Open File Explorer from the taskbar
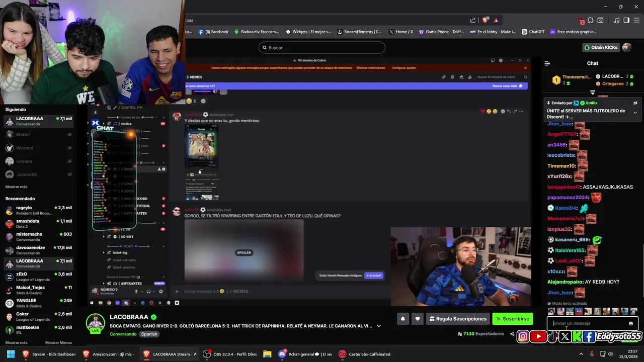Image resolution: width=644 pixels, height=362 pixels. coord(267,354)
